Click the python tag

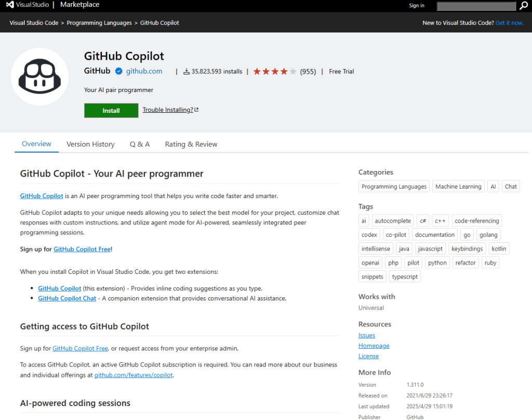click(437, 262)
